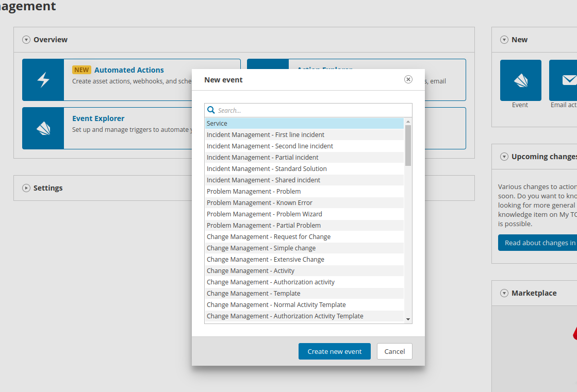577x392 pixels.
Task: Click the Automated Actions lightning bolt icon
Action: click(43, 79)
